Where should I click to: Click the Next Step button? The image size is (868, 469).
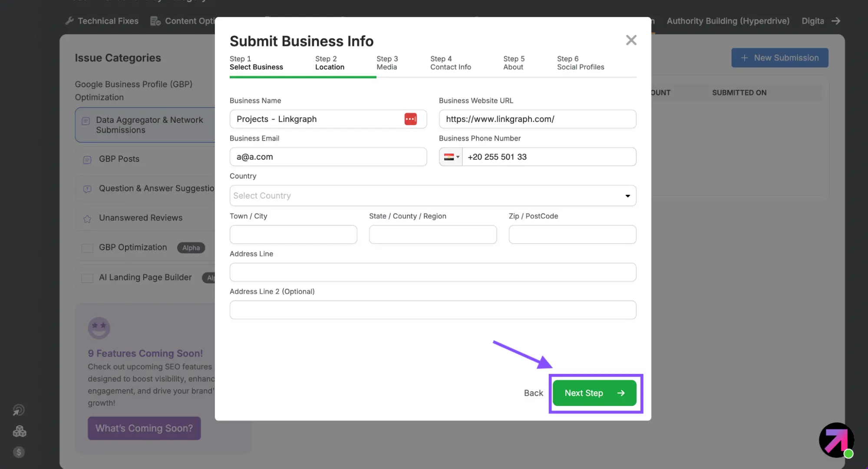point(594,393)
